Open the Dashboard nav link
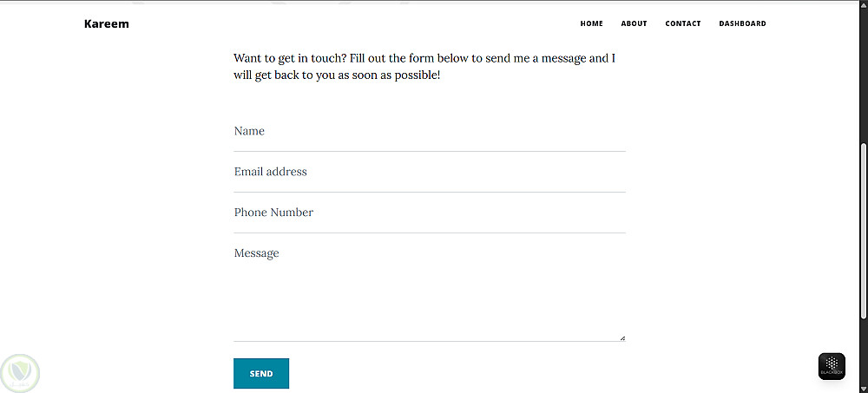The height and width of the screenshot is (393, 868). [x=742, y=23]
